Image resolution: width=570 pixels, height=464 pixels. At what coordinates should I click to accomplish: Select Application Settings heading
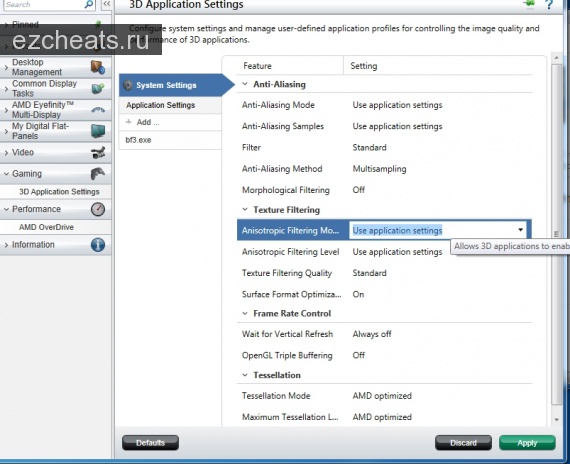(x=170, y=105)
